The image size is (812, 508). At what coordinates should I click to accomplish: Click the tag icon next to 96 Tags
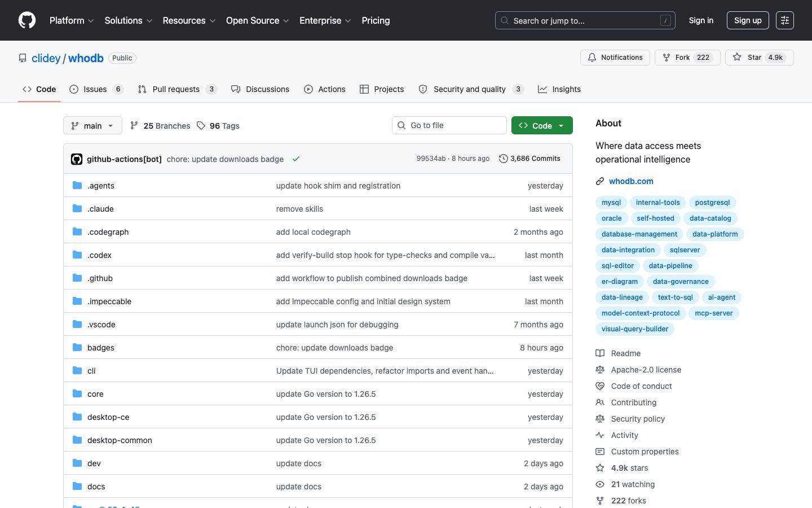click(x=201, y=125)
